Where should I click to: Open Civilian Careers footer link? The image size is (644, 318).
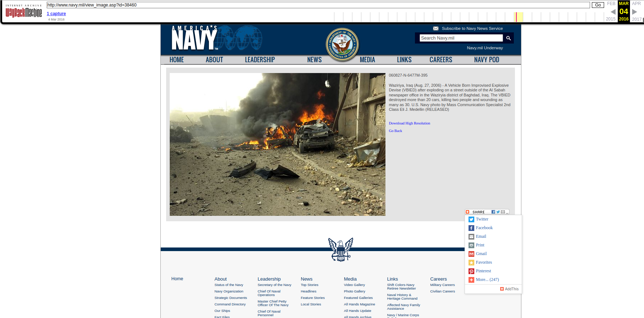point(442,291)
